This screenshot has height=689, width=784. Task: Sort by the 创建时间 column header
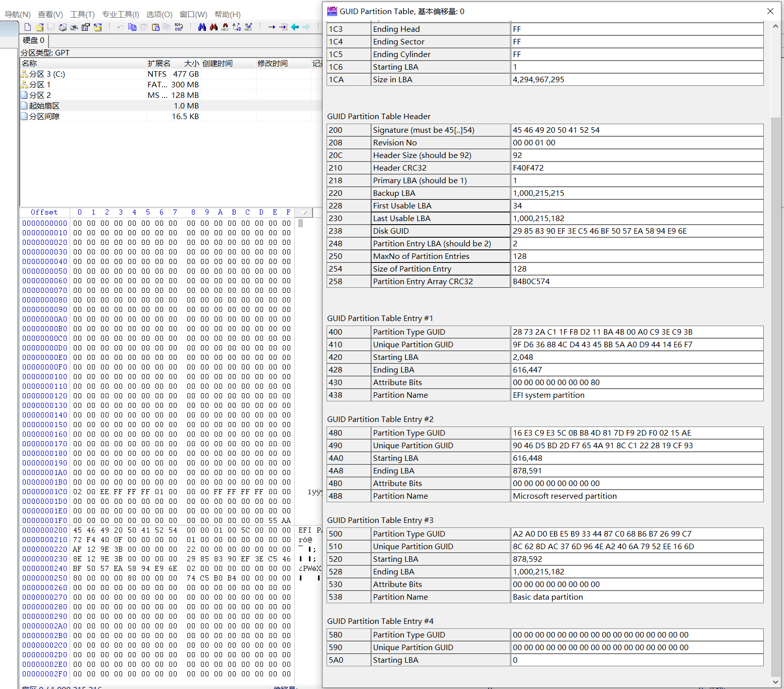[228, 63]
